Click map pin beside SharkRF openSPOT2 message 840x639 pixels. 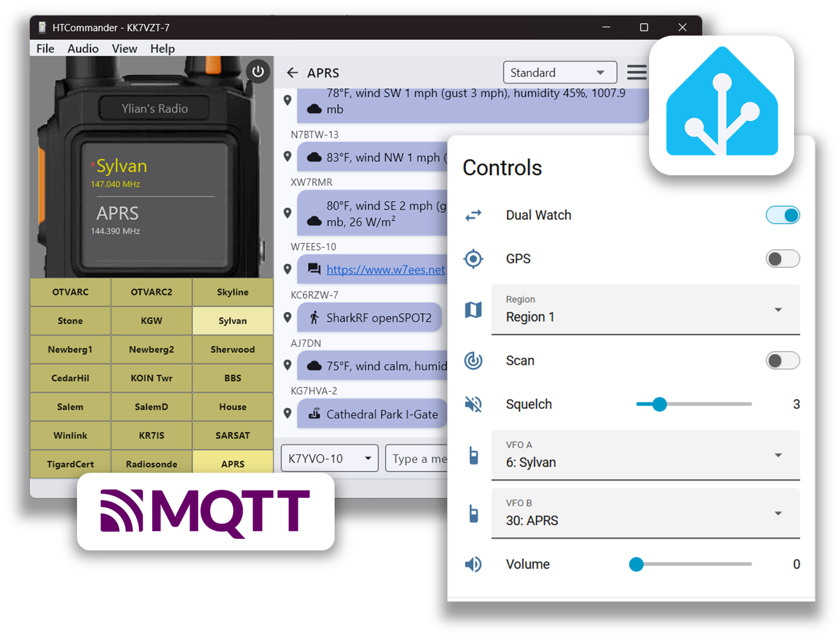pos(287,318)
